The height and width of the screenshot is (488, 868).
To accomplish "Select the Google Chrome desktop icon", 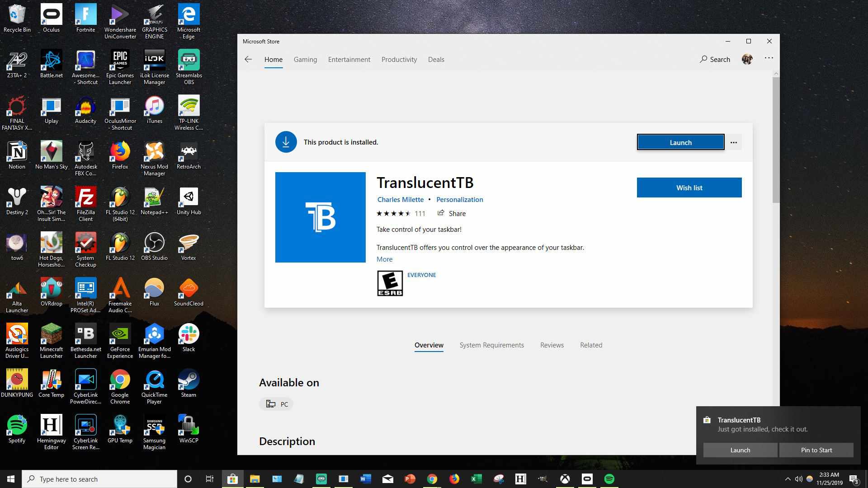I will [x=120, y=387].
